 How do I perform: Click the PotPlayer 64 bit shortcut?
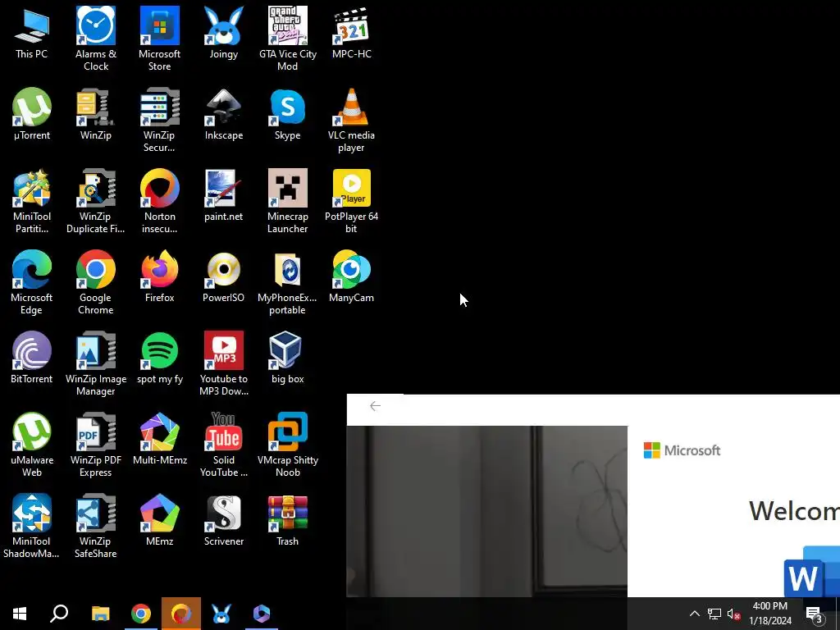tap(351, 202)
